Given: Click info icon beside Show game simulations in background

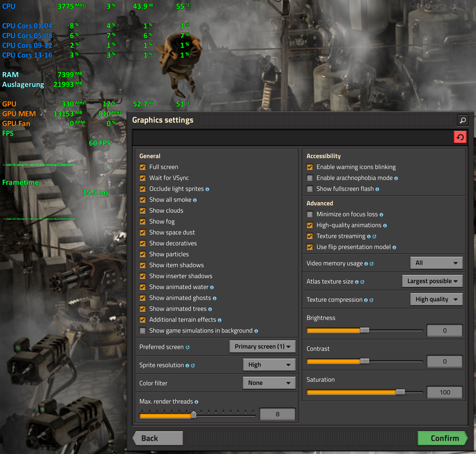Looking at the screenshot, I should pos(256,331).
